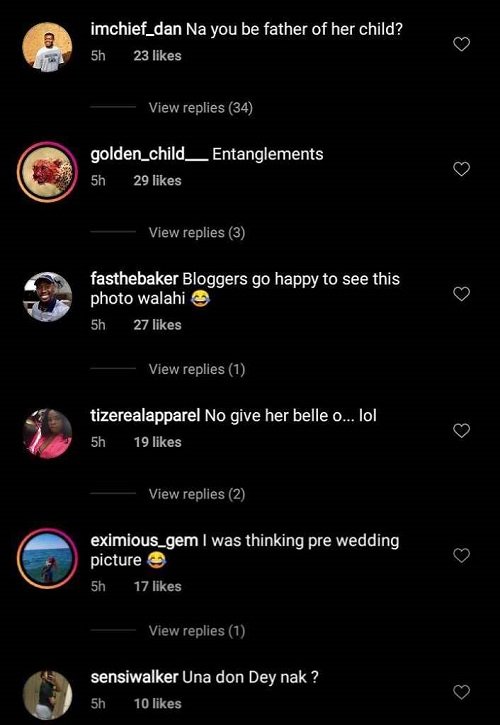Expand View replies (34) under imchief_dan
Screen dimensions: 500x725
click(x=201, y=108)
